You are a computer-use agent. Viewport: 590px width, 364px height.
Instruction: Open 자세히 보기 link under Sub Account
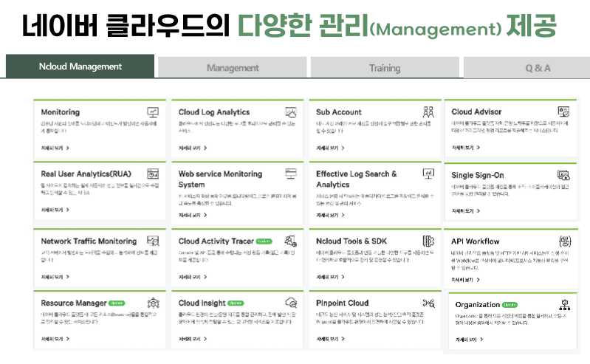click(x=330, y=148)
